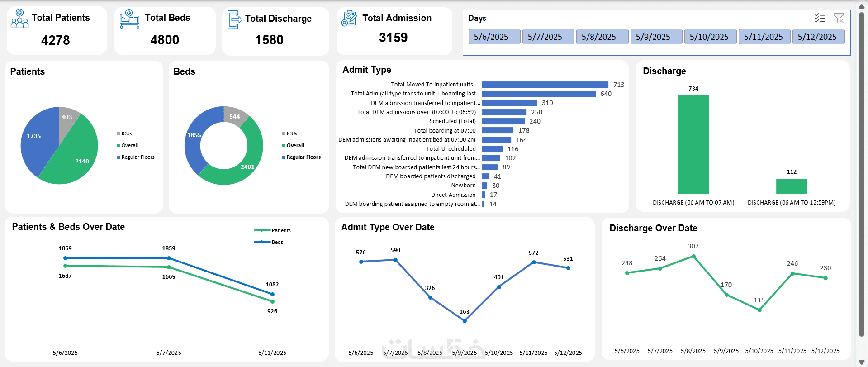Click Total Patients value 4278
The image size is (868, 367).
tap(56, 40)
